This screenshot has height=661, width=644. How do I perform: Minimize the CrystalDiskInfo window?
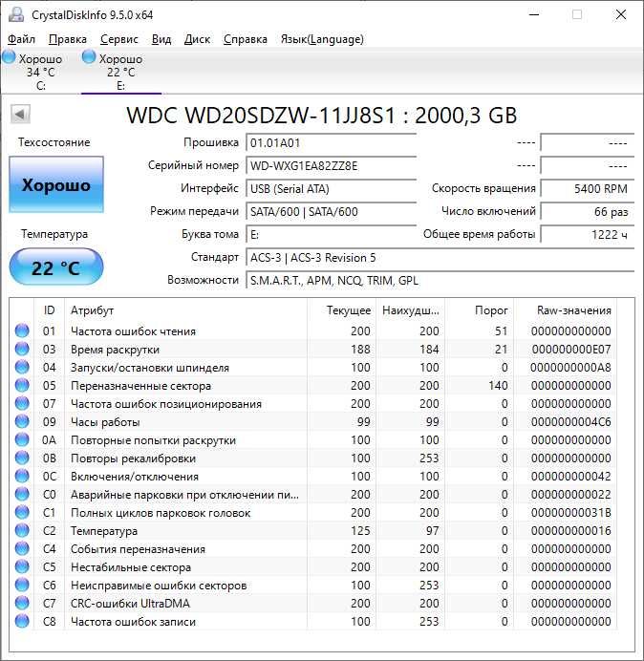click(534, 14)
